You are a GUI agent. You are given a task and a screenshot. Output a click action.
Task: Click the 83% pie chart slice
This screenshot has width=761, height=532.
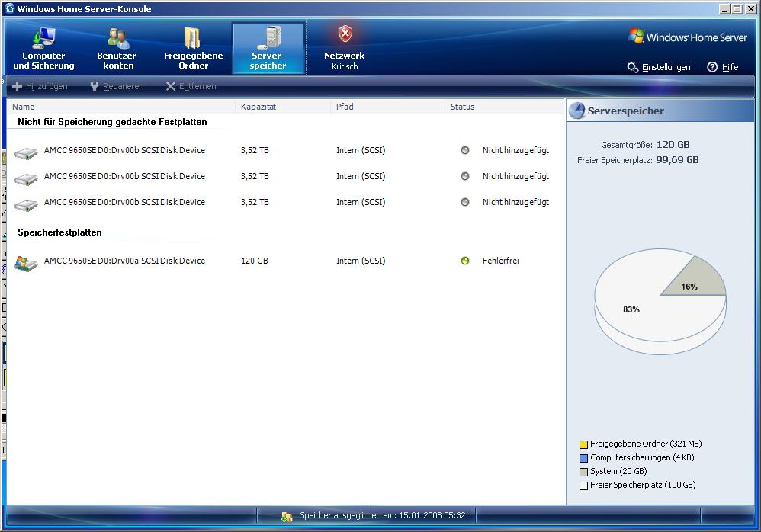point(631,309)
